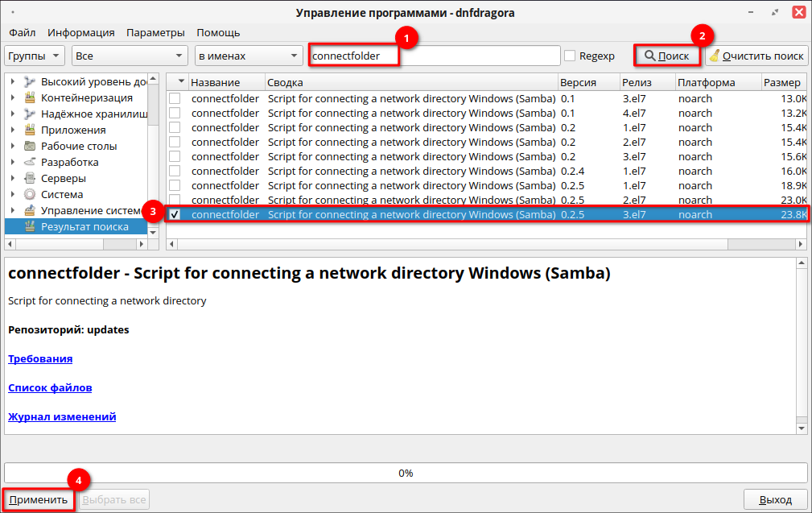
Task: Open the Список файлов link
Action: (x=50, y=387)
